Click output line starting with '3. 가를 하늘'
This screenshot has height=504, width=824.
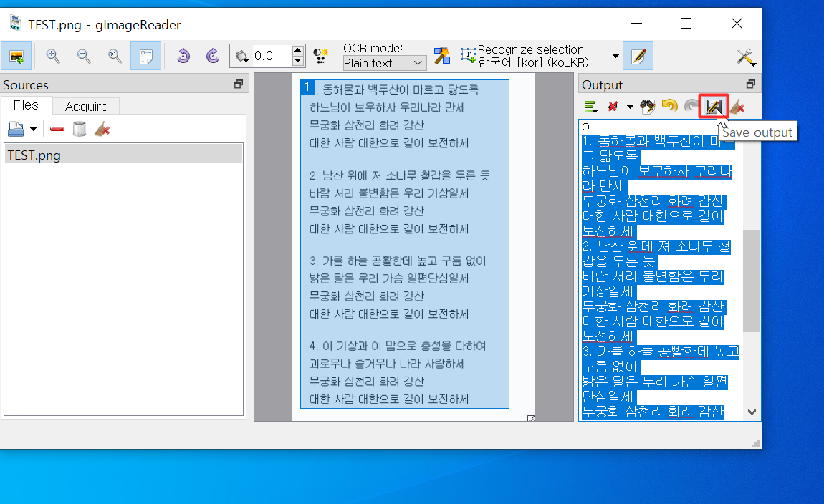[661, 352]
